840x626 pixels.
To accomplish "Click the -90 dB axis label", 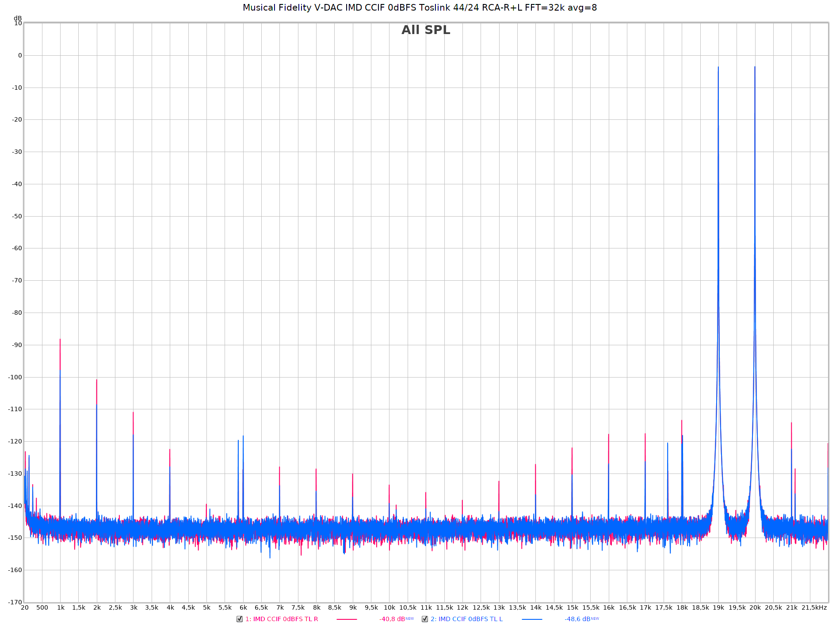I will [x=17, y=345].
